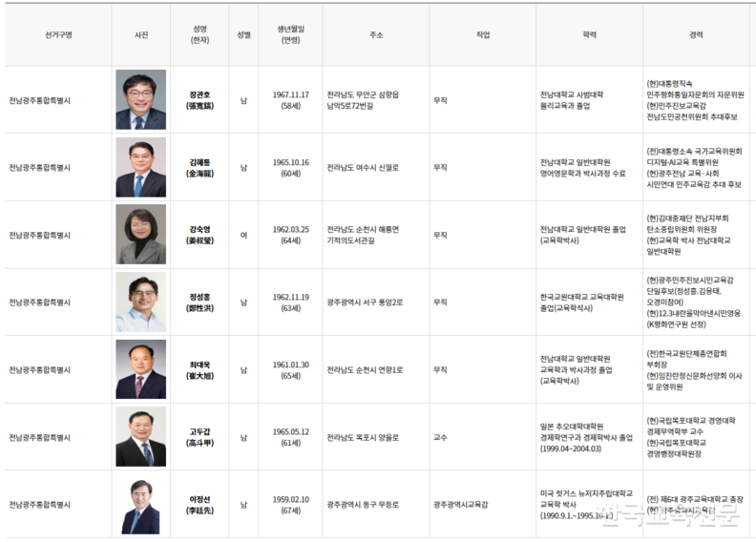Click 고두갑's occupation cell 교수
Viewport: 756px width, 542px height.
pos(440,437)
